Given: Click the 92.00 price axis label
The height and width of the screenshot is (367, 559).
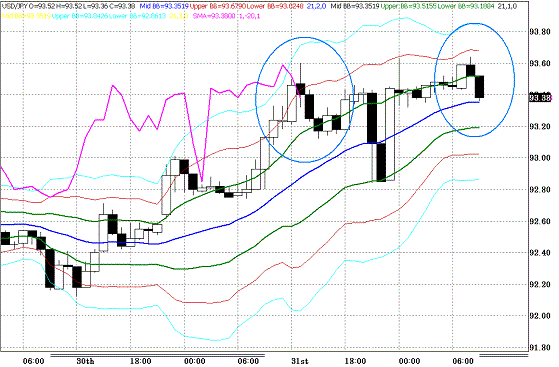Looking at the screenshot, I should [x=539, y=316].
